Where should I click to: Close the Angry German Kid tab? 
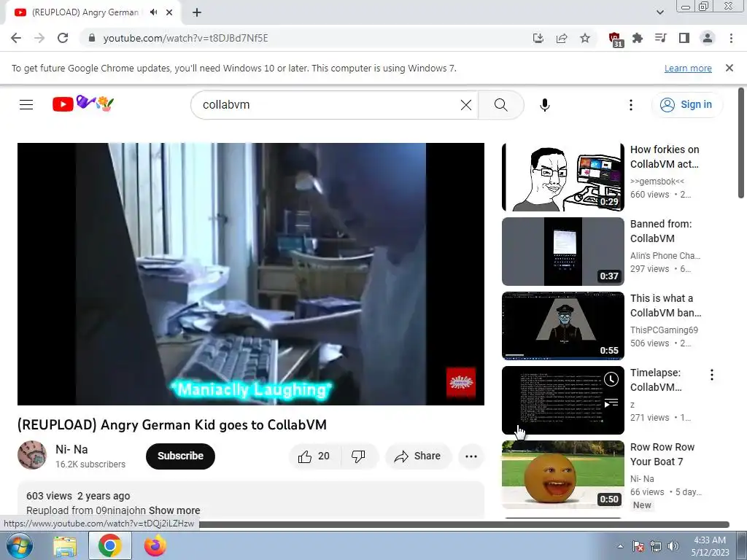169,12
